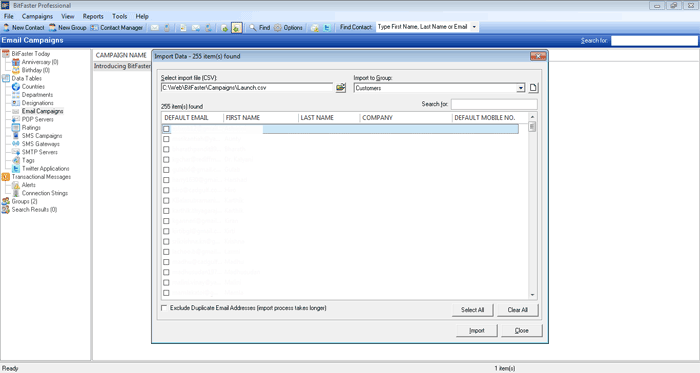Select Transactional Messages in the tree
Screen dimensions: 700x373
point(41,177)
